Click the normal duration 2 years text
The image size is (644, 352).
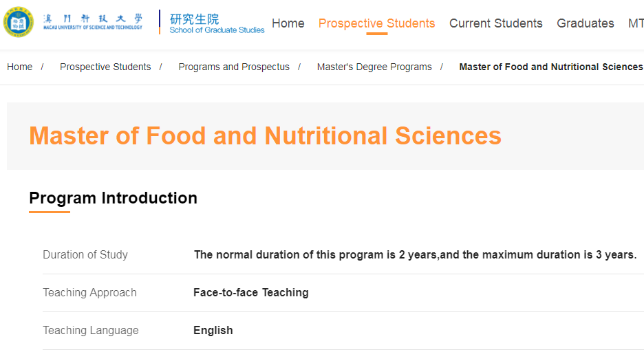(416, 255)
